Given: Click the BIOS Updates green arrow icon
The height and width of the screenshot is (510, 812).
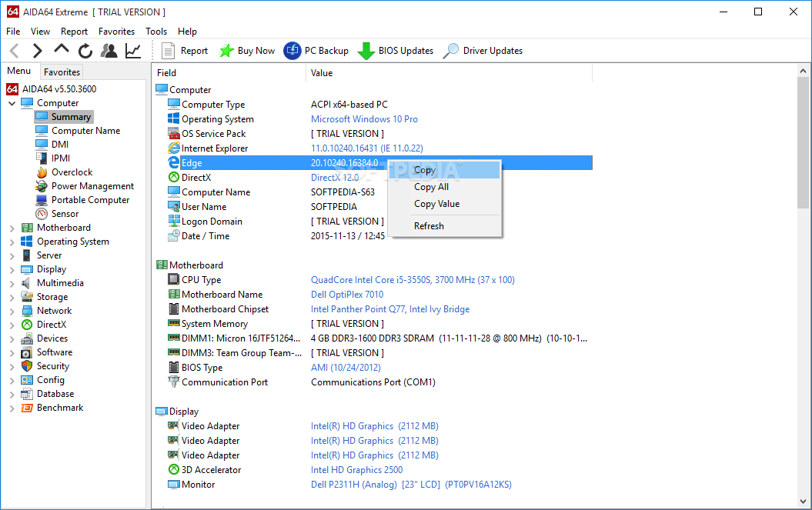Looking at the screenshot, I should 366,51.
